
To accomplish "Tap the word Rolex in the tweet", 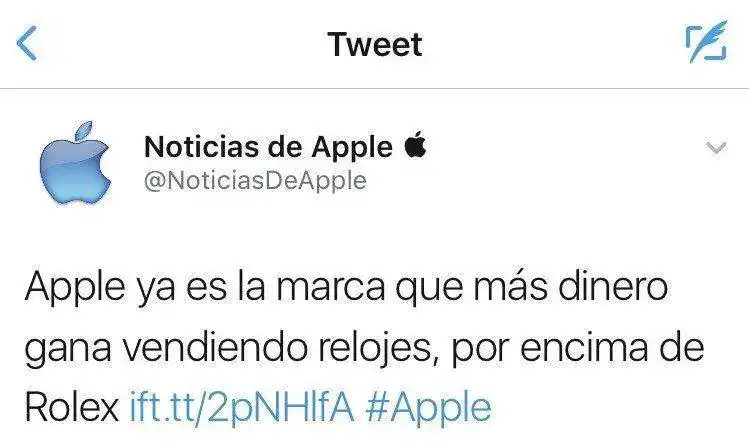I will (72, 407).
